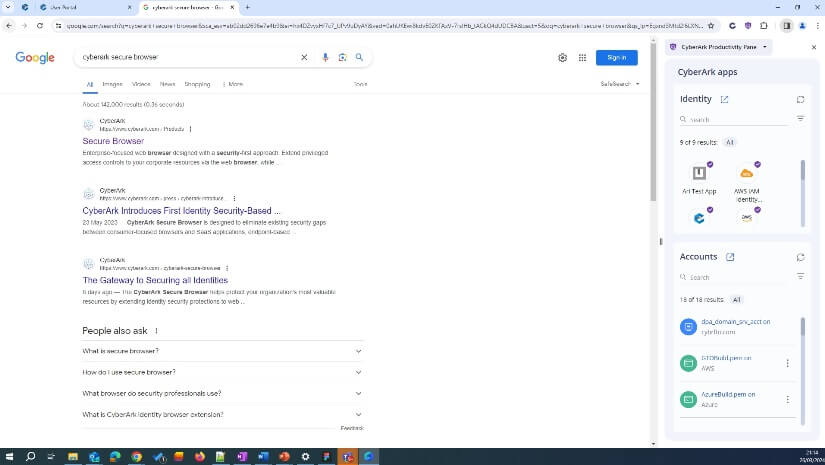
Task: Expand "How do I use secure browser?" question
Action: coord(222,372)
